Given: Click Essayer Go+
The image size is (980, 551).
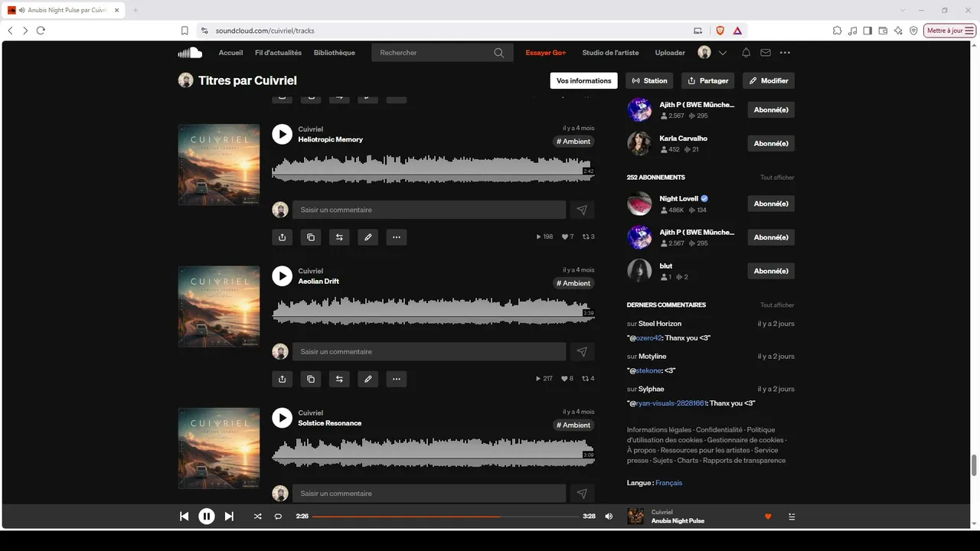Looking at the screenshot, I should tap(546, 53).
